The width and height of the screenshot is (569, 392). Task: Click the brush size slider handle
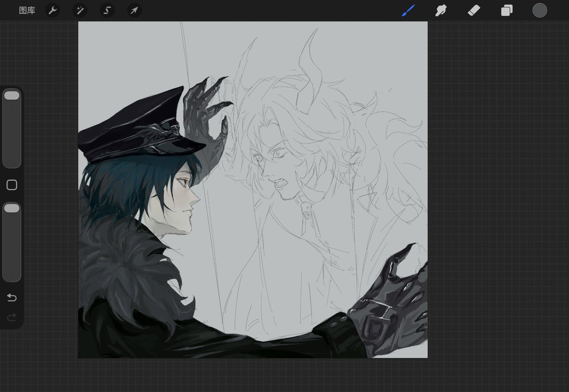coord(11,95)
